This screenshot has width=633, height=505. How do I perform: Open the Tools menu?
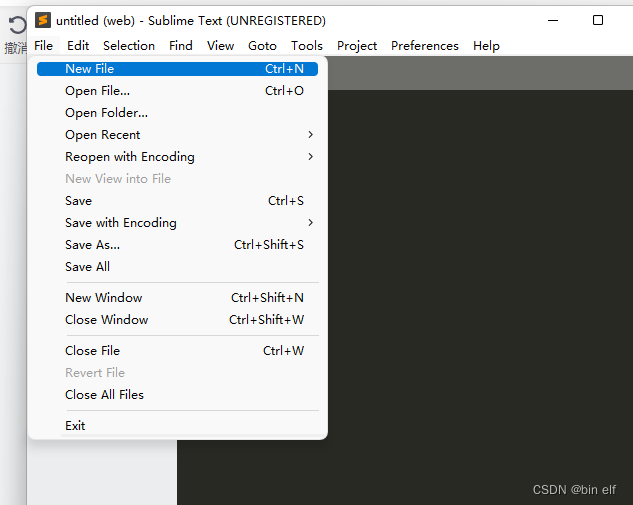pos(307,46)
